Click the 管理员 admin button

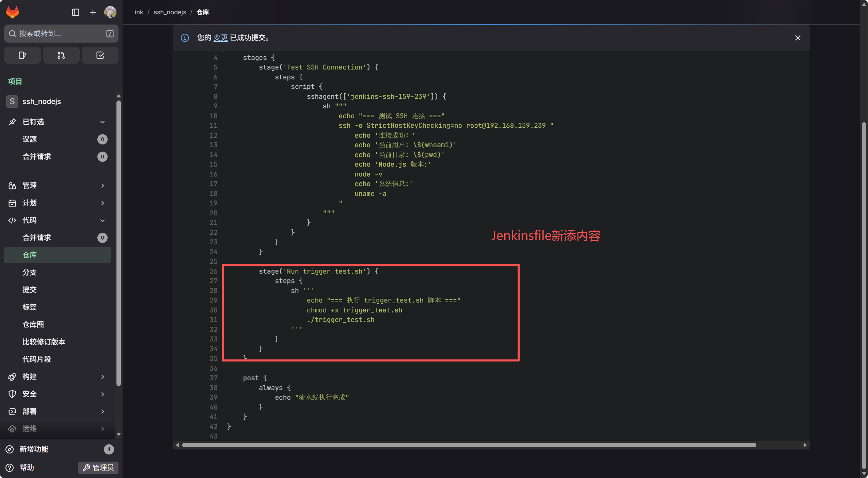tap(98, 467)
